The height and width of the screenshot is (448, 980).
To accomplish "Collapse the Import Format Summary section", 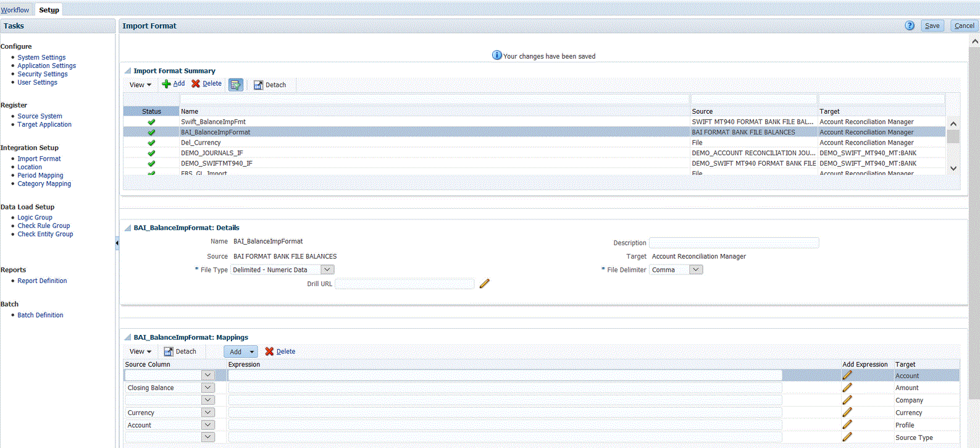I will (x=128, y=71).
